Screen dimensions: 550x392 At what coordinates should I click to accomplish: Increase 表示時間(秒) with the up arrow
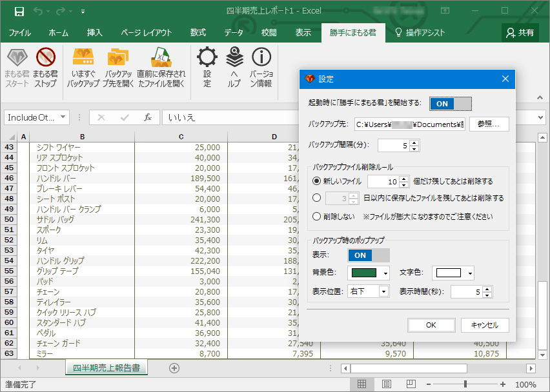click(487, 289)
